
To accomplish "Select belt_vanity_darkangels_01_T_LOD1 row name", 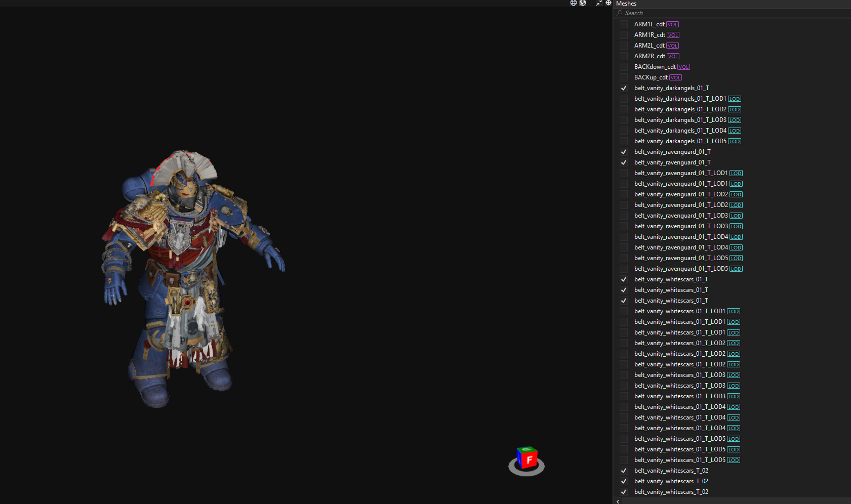I will point(680,99).
